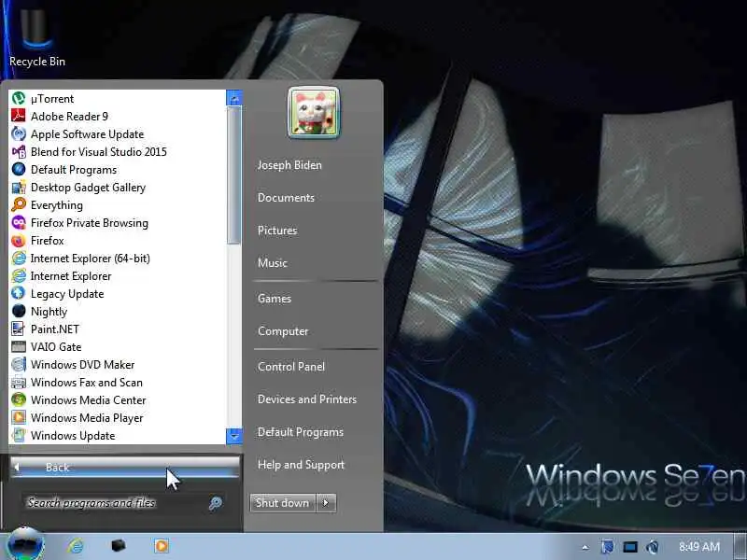The height and width of the screenshot is (560, 747).
Task: Open the Paint.NET icon
Action: pyautogui.click(x=19, y=329)
